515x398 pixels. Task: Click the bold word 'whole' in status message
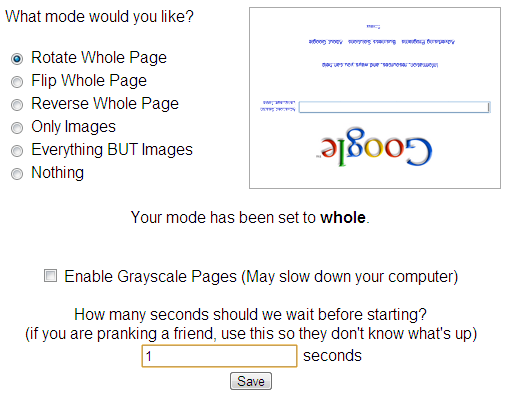(343, 217)
